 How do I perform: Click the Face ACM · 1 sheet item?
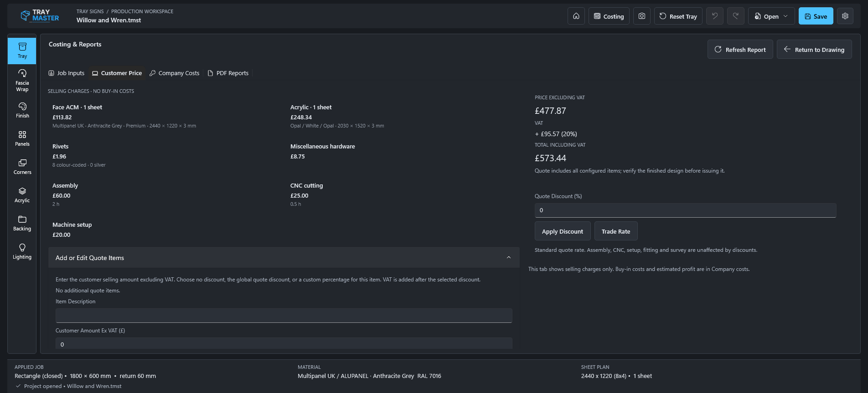click(77, 107)
